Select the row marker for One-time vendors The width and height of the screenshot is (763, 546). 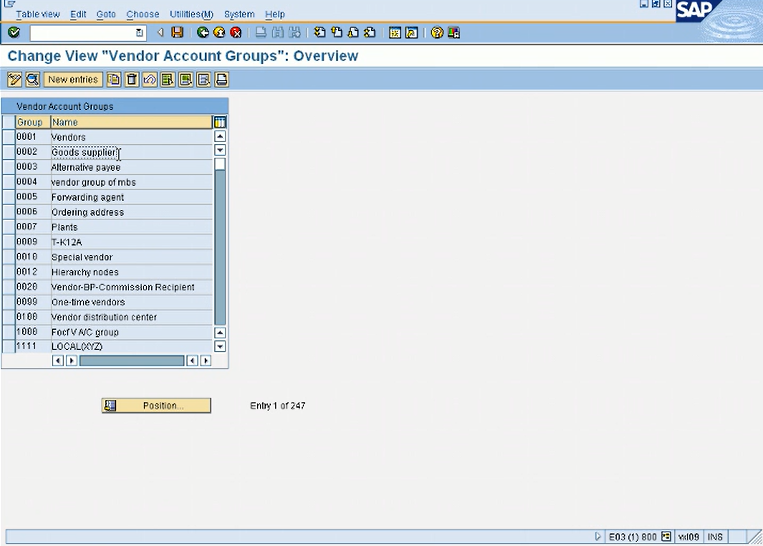coord(9,302)
